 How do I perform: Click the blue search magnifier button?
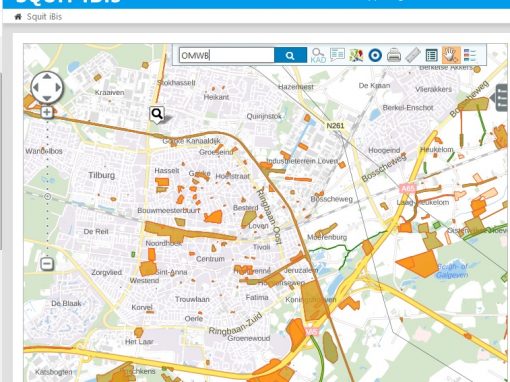290,55
